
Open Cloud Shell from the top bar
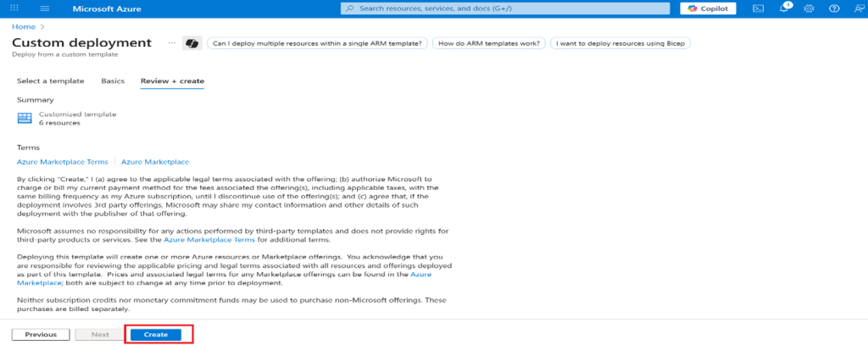pyautogui.click(x=758, y=8)
